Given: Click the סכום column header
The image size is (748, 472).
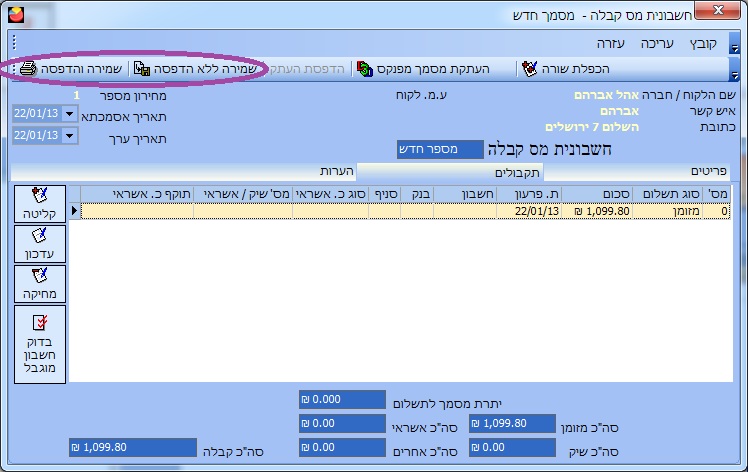Looking at the screenshot, I should point(597,194).
